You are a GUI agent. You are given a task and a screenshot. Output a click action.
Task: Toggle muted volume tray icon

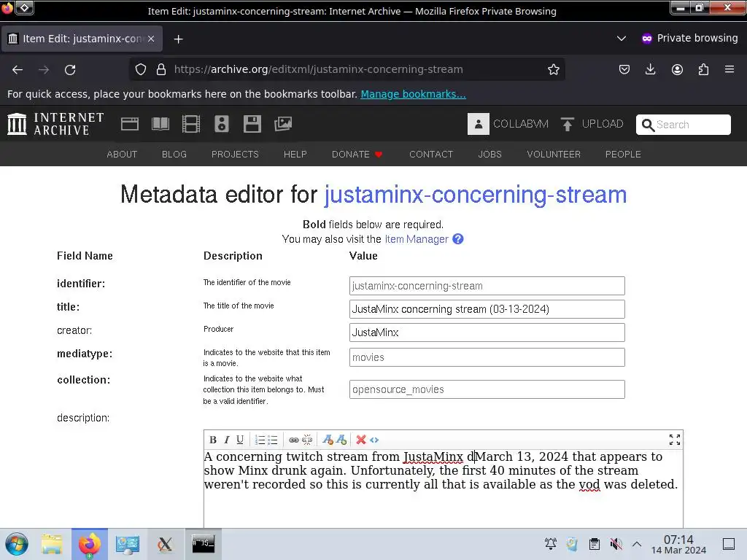(x=616, y=544)
